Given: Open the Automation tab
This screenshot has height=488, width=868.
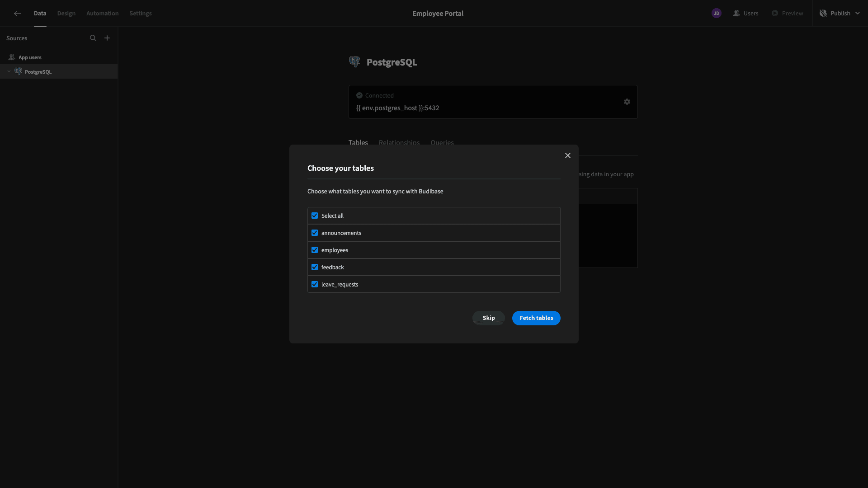Looking at the screenshot, I should (103, 14).
